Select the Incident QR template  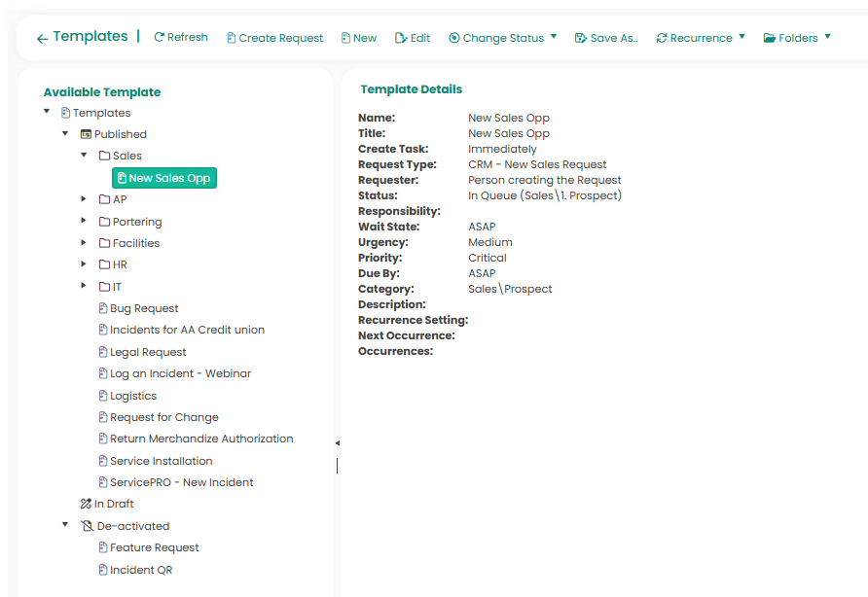(x=140, y=570)
